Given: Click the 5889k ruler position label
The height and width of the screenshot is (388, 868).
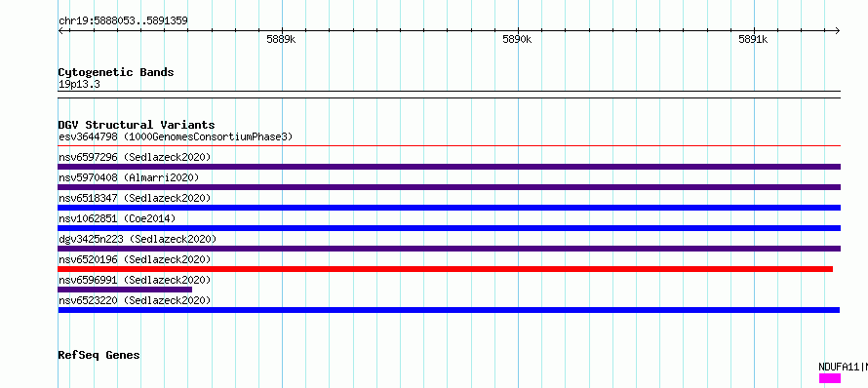Looking at the screenshot, I should tap(281, 39).
